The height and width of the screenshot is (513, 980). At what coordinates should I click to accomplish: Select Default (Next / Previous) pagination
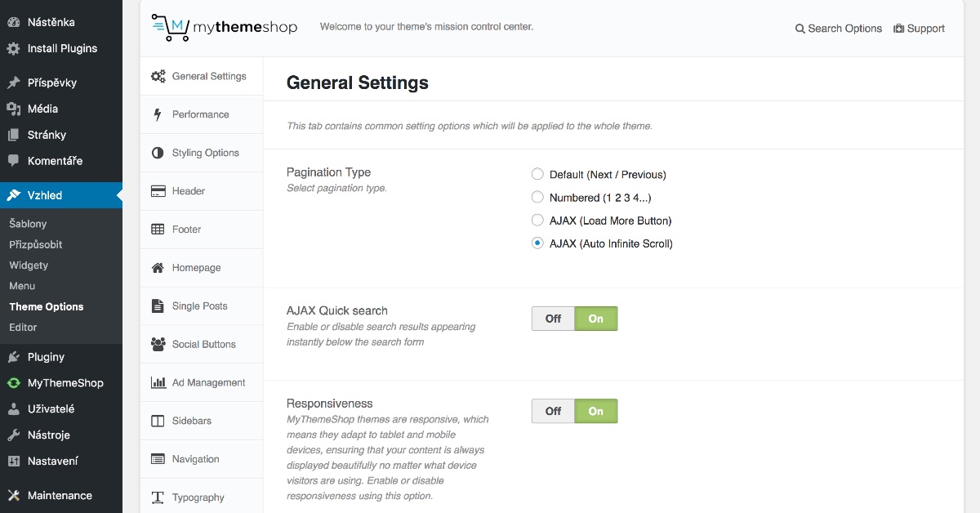(x=537, y=174)
